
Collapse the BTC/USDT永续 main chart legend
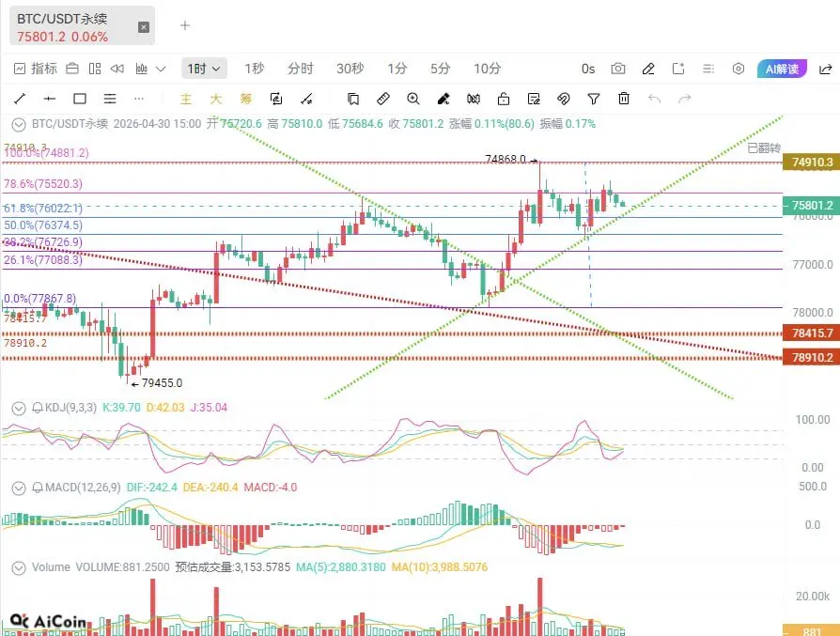19,125
